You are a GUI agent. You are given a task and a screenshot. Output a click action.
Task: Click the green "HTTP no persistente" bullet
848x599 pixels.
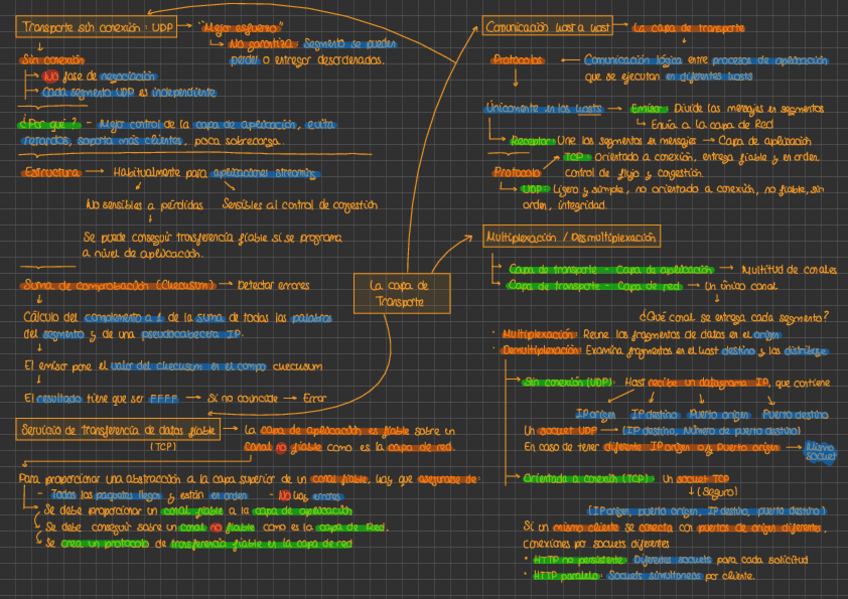click(579, 560)
